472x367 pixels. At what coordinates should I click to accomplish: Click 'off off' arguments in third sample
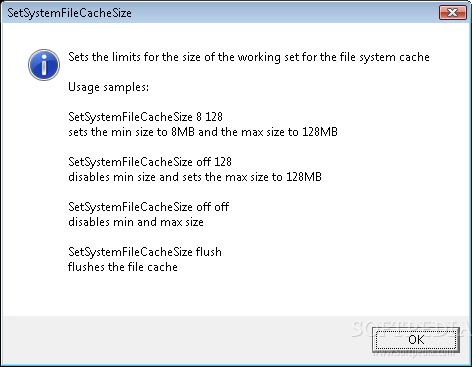pos(213,207)
